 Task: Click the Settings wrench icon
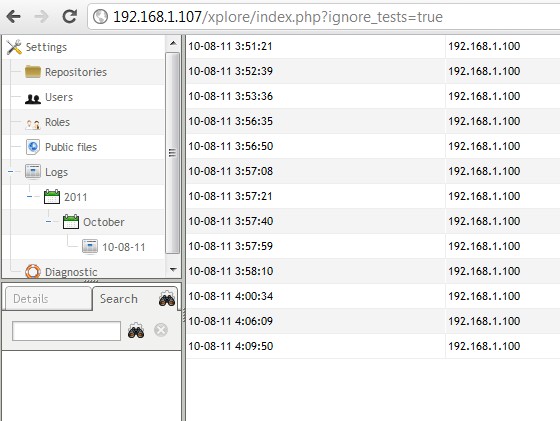point(14,47)
